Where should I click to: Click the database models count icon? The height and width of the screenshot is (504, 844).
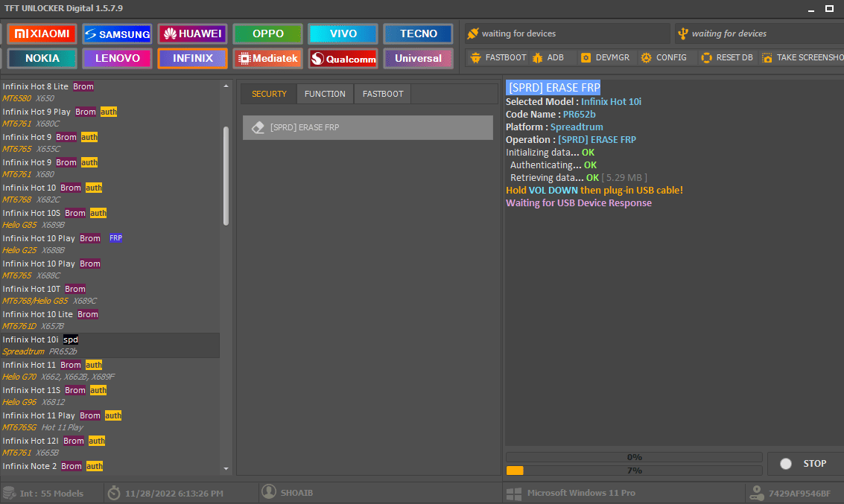point(9,493)
